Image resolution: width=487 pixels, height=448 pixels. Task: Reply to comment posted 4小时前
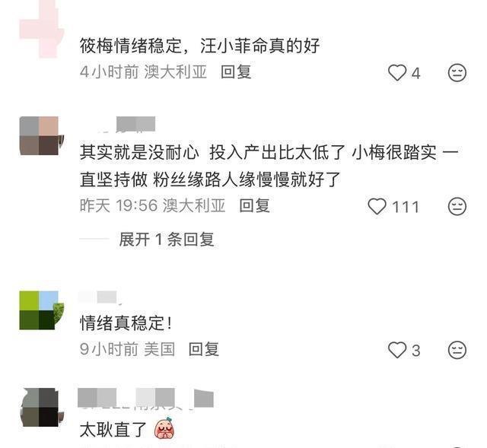point(236,72)
